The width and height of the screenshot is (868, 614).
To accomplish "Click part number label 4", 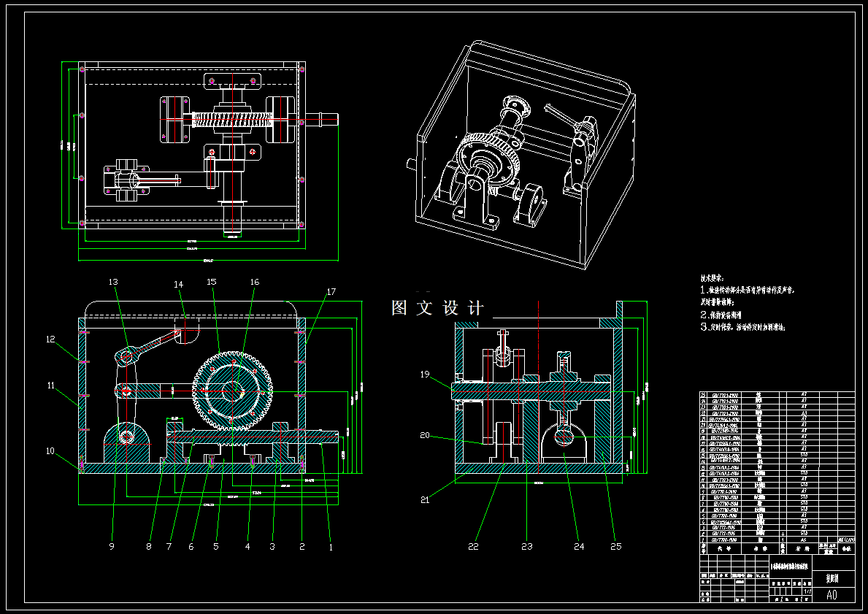I will [247, 546].
